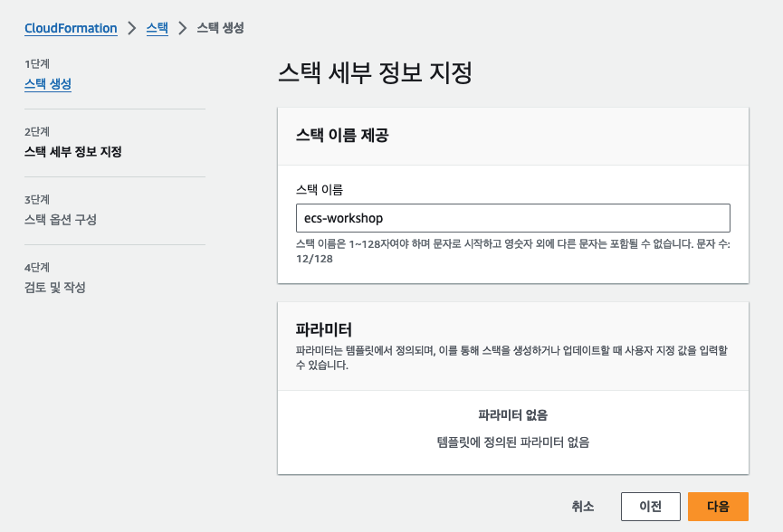783x532 pixels.
Task: Click the 스택 이름 field label
Action: pyautogui.click(x=320, y=190)
